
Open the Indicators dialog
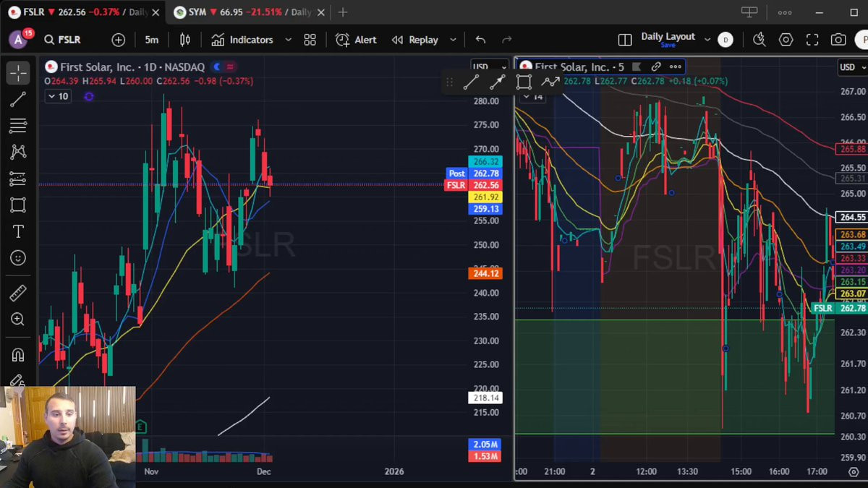click(x=242, y=40)
